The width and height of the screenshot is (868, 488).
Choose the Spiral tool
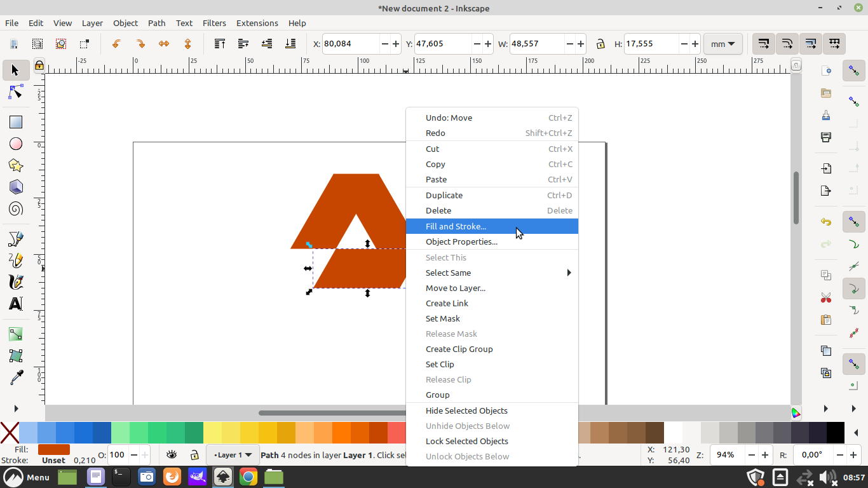[16, 208]
